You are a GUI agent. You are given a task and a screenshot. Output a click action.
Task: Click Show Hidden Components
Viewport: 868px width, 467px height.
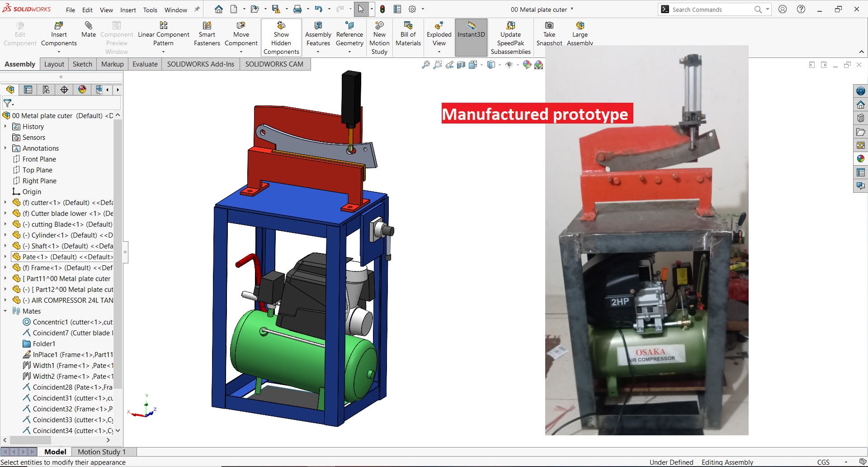click(x=281, y=38)
